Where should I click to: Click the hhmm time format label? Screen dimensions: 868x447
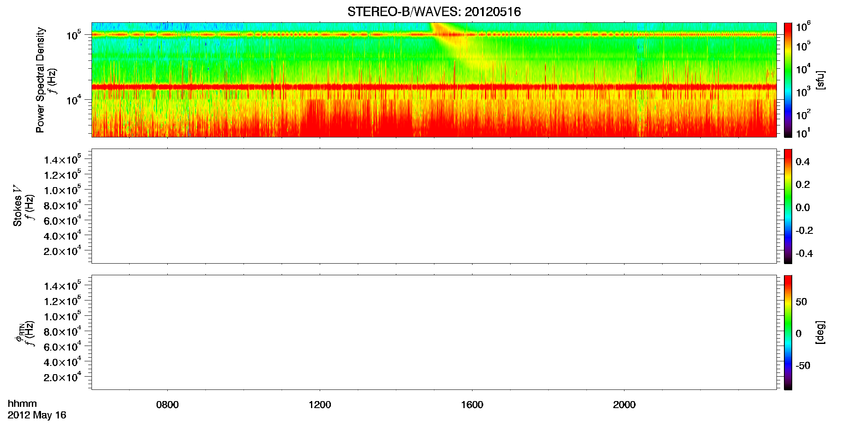[x=22, y=404]
